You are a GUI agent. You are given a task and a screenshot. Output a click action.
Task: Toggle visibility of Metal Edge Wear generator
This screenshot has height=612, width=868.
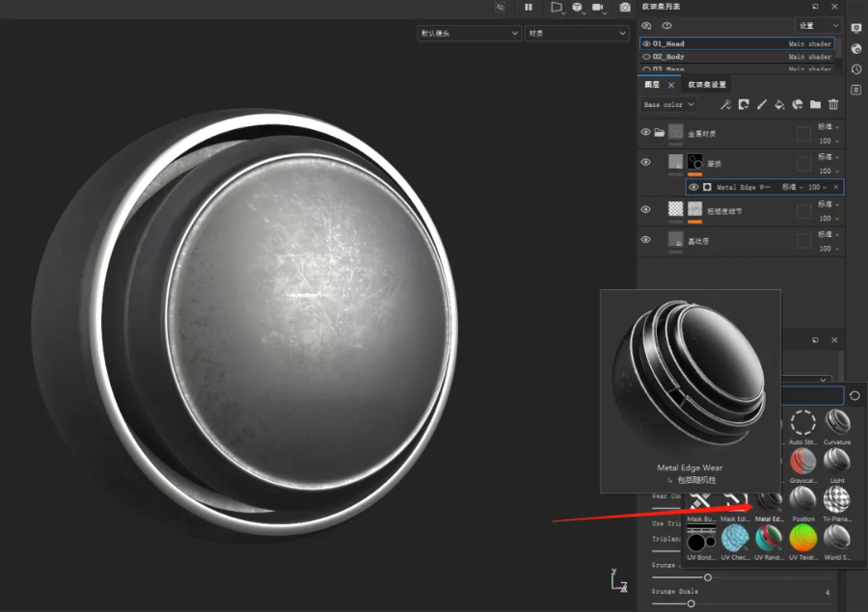(x=692, y=187)
